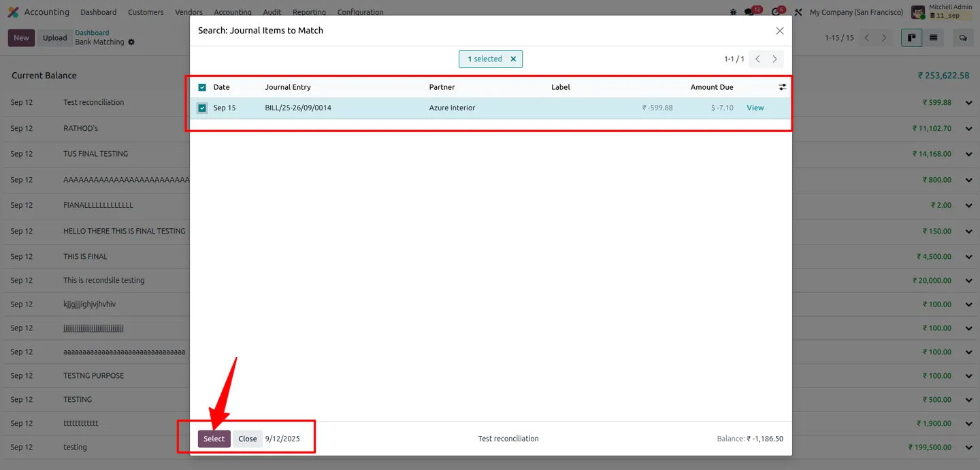Screen dimensions: 980x470
Task: Switch to kanban view
Action: tap(911, 37)
